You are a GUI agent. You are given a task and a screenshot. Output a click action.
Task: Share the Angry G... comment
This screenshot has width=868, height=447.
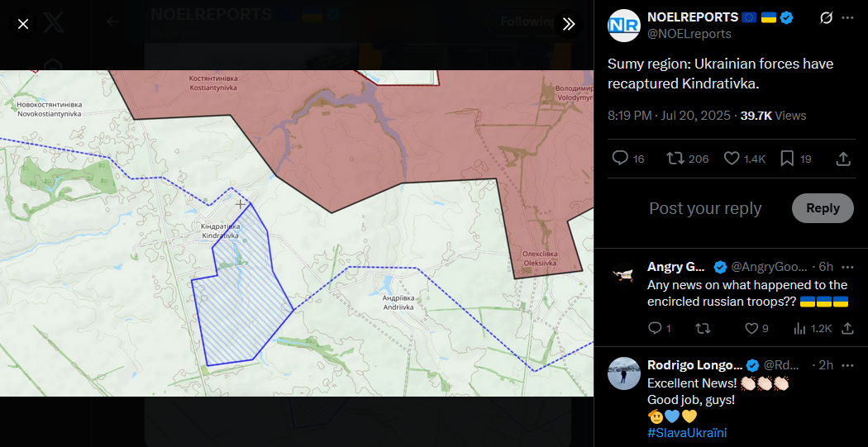(x=847, y=329)
